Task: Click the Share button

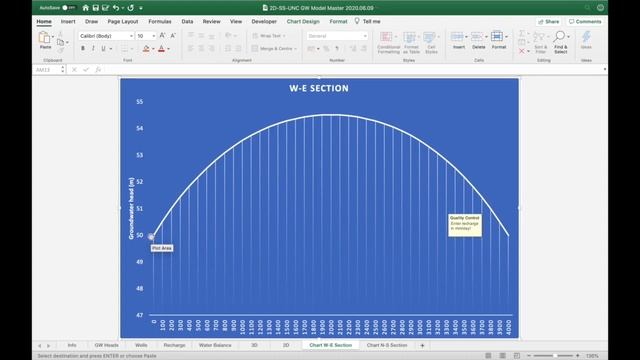Action: (x=548, y=22)
